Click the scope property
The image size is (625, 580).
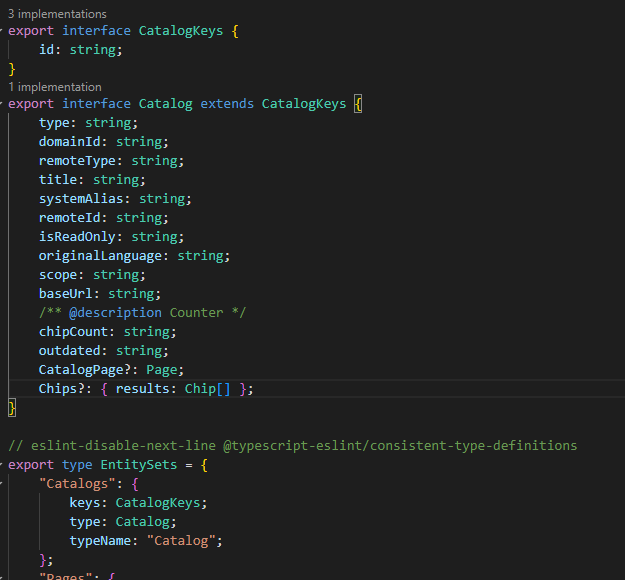[x=58, y=275]
